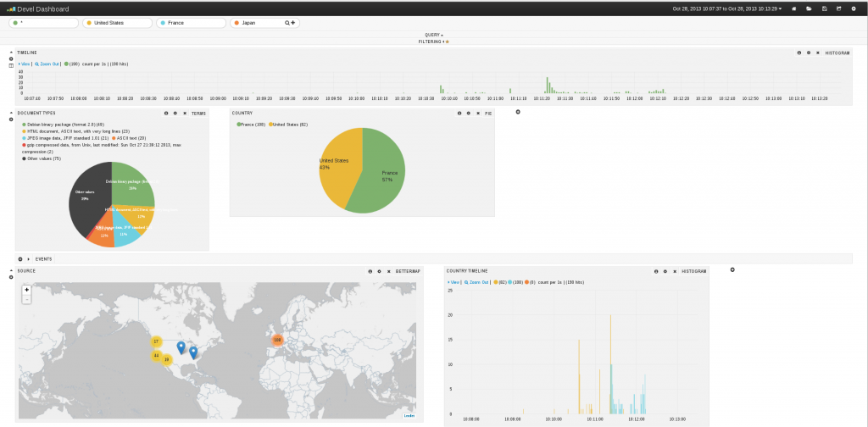Image resolution: width=868 pixels, height=427 pixels.
Task: Expand View options in Timeline panel
Action: (25, 64)
